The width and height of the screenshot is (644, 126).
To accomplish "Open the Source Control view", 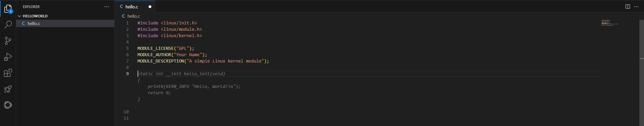I will (8, 41).
